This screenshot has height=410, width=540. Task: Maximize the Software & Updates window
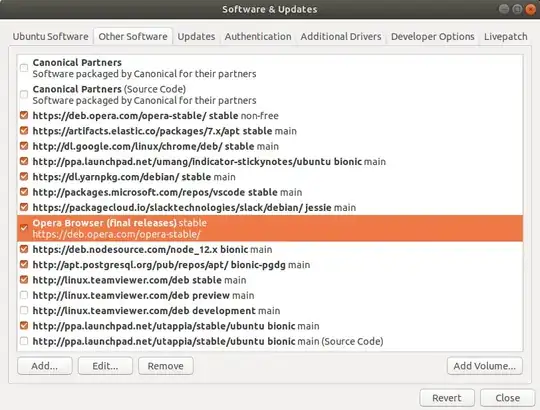(x=517, y=9)
